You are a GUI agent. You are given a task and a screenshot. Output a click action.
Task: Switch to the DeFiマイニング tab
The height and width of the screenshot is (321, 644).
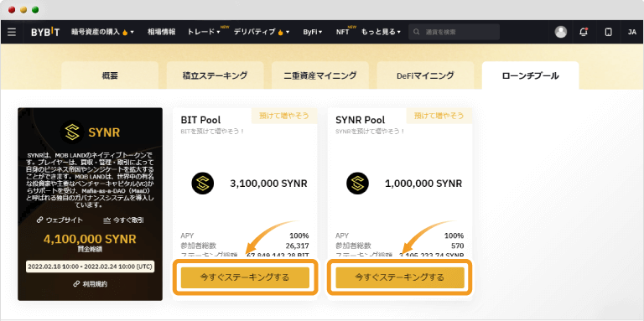(425, 75)
